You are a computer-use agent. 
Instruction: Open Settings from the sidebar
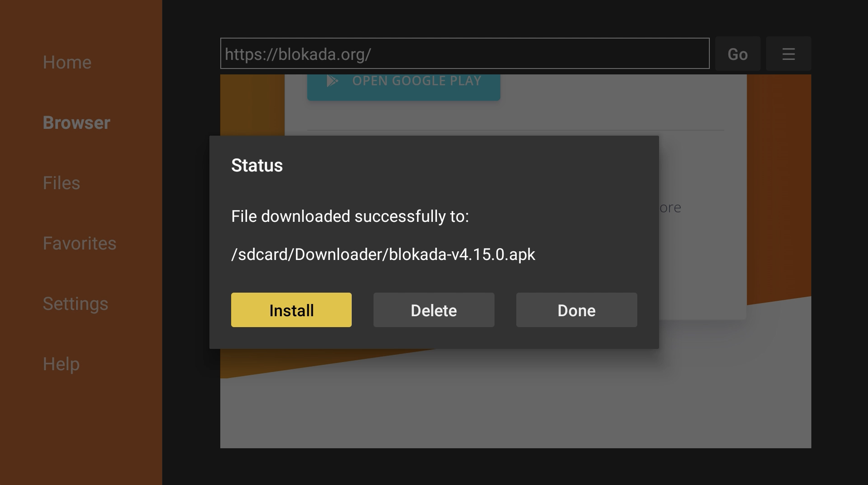75,304
